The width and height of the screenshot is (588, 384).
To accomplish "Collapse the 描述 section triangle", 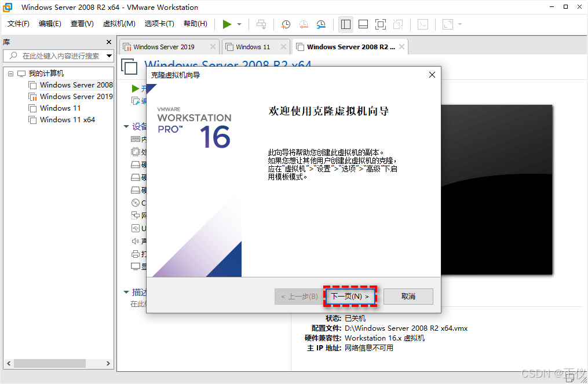I will [126, 292].
